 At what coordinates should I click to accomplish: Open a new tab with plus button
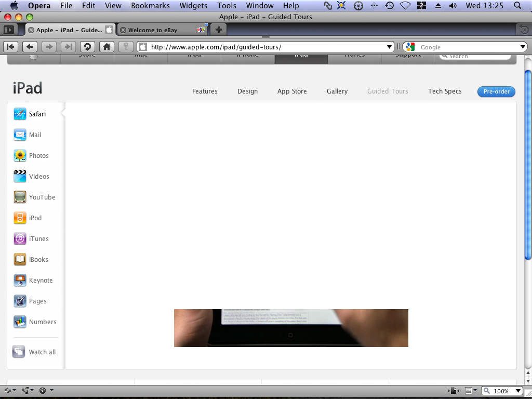pos(219,30)
